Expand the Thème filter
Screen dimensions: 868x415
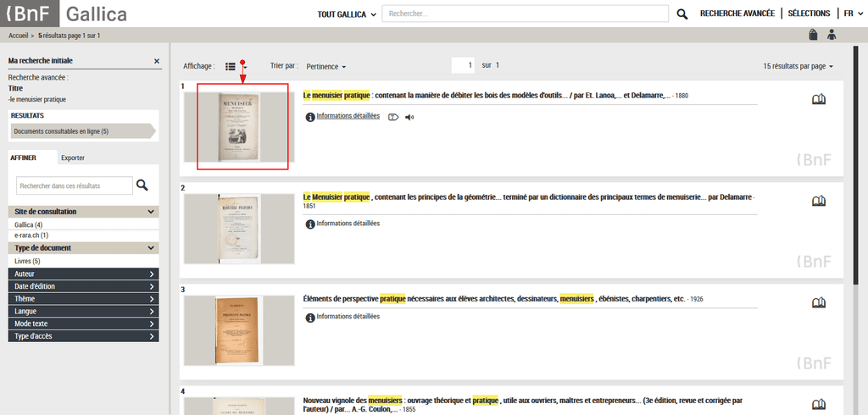point(84,299)
